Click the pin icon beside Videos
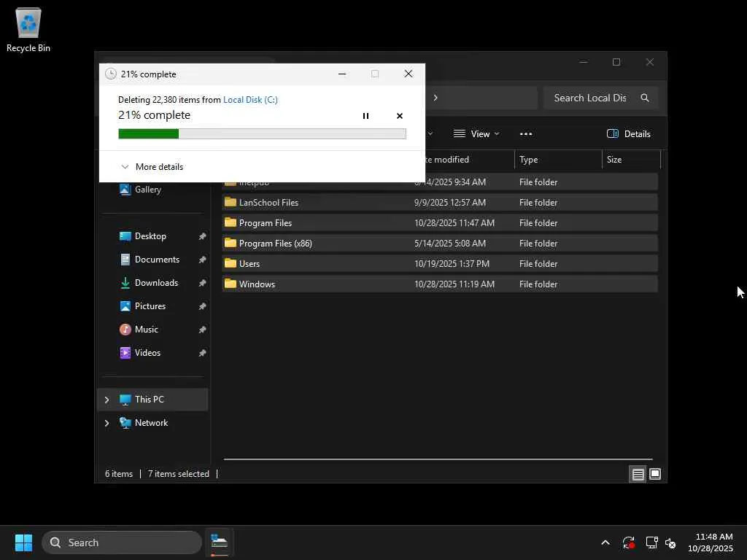This screenshot has height=560, width=747. coord(202,353)
